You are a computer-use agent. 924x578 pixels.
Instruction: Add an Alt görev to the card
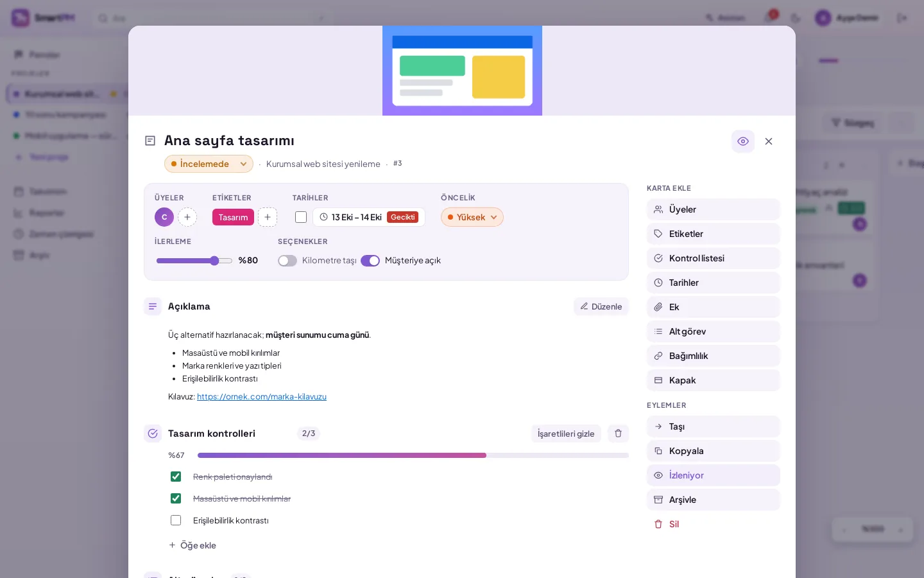click(714, 331)
